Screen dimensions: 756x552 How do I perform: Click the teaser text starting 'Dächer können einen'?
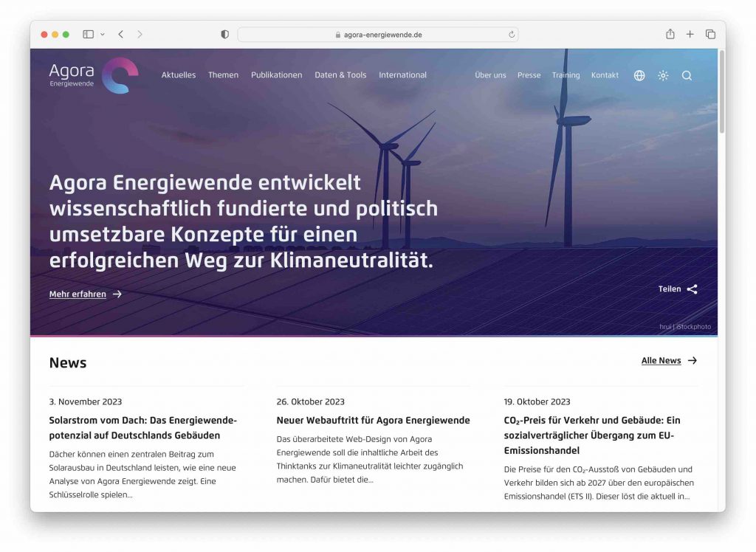point(142,475)
